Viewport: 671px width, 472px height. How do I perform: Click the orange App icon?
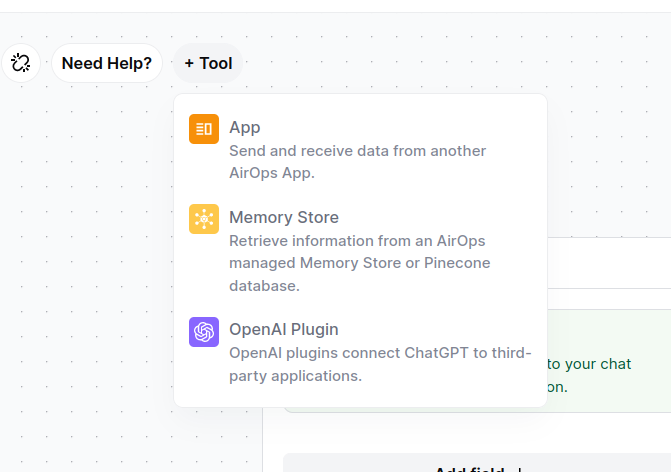(x=204, y=129)
